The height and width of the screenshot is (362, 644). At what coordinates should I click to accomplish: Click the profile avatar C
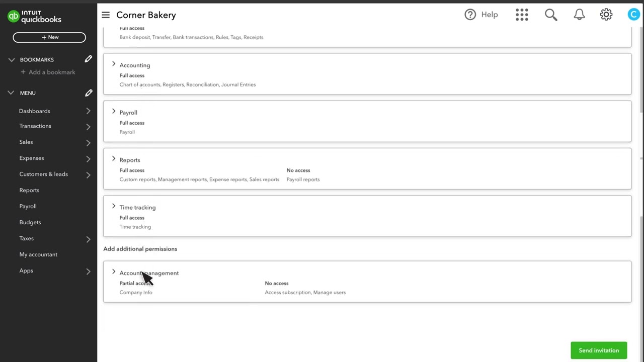633,15
